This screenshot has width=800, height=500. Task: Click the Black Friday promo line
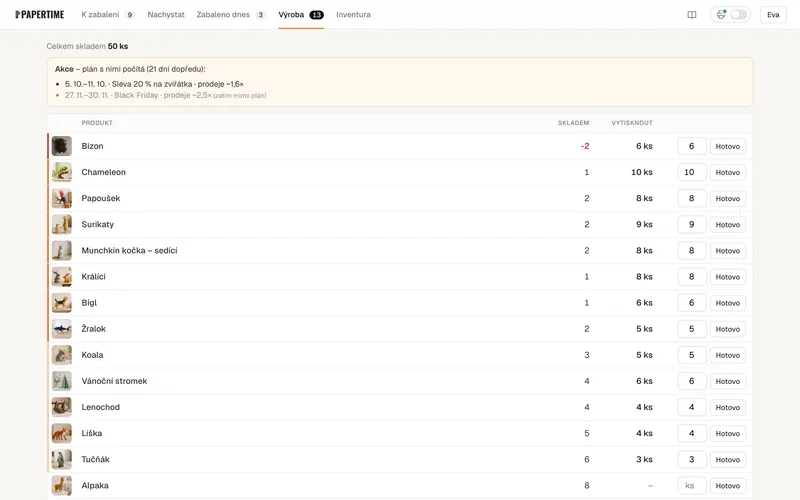click(165, 95)
